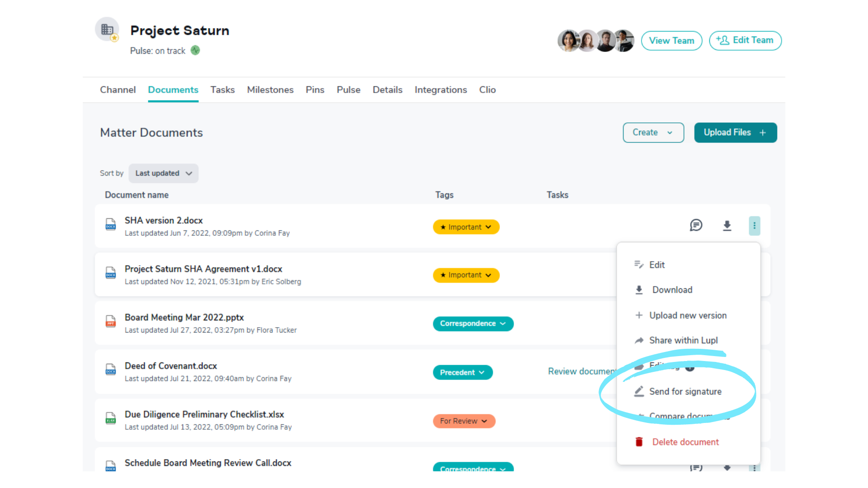
Task: Switch to the Milestones tab
Action: (270, 90)
